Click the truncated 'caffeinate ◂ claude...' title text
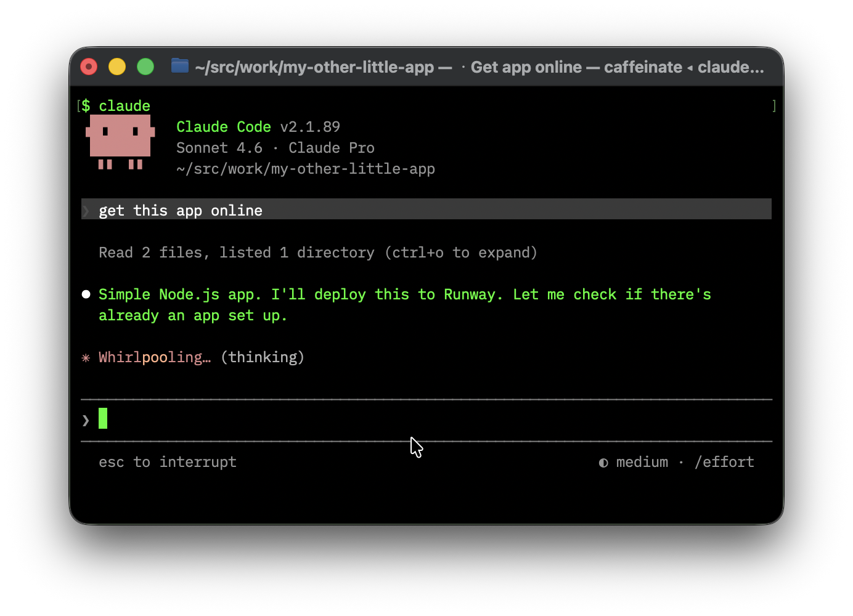The image size is (853, 616). [x=684, y=67]
